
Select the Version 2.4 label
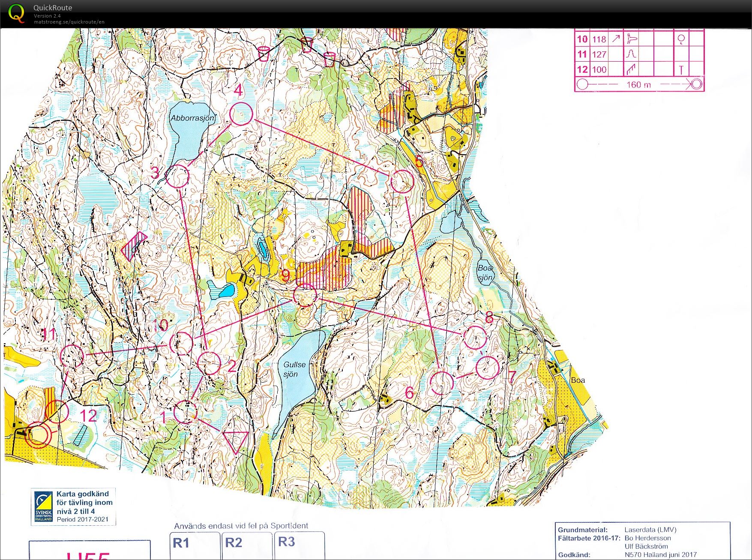click(x=47, y=16)
